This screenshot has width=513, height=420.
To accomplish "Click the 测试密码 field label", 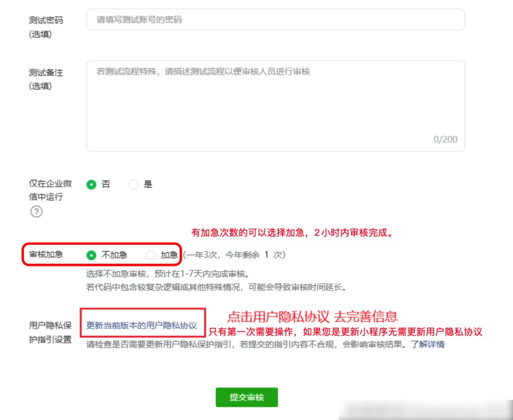I will [46, 21].
